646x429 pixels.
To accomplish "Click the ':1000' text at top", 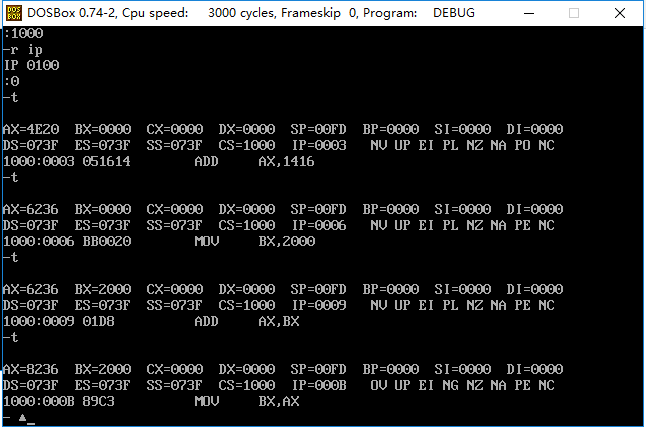I will [x=23, y=33].
